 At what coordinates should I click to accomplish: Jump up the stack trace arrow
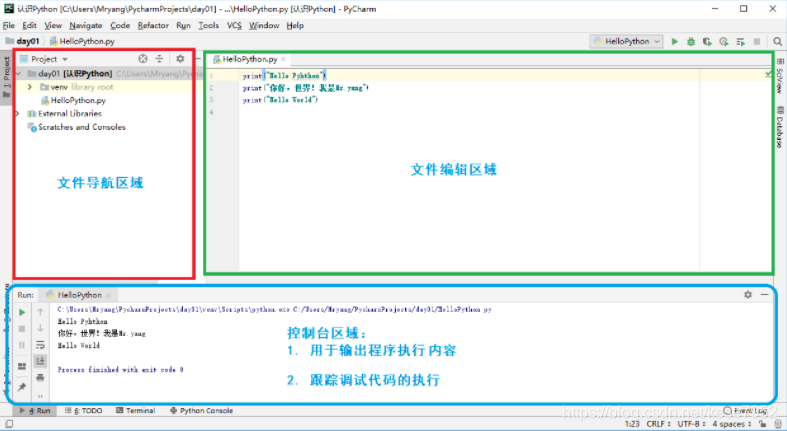click(40, 312)
